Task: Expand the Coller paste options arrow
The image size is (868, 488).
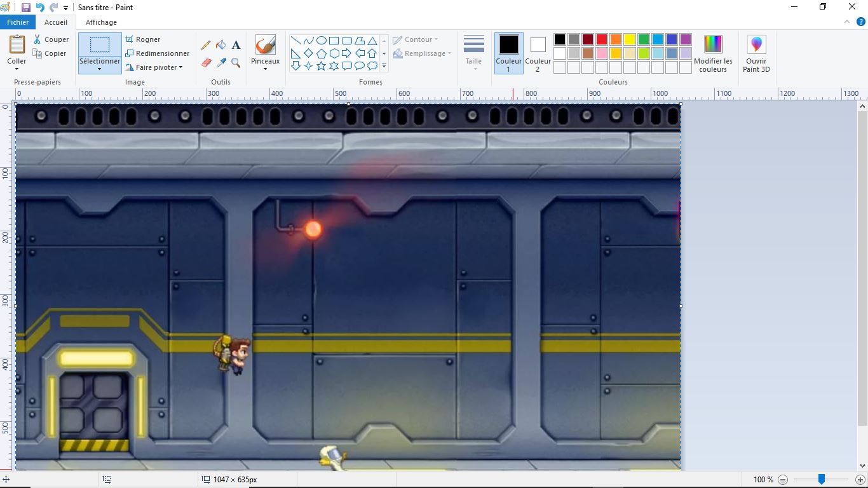Action: [x=17, y=69]
